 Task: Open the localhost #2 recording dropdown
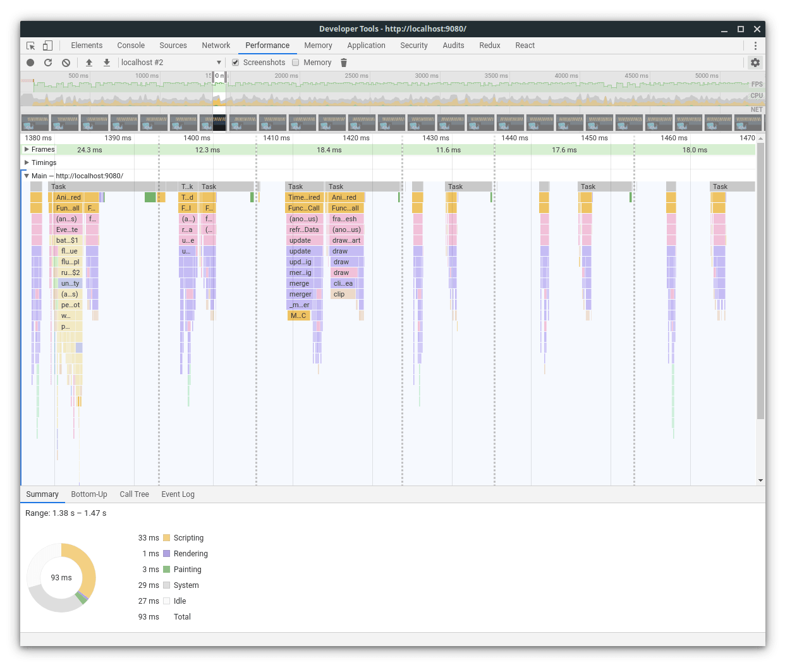(171, 63)
